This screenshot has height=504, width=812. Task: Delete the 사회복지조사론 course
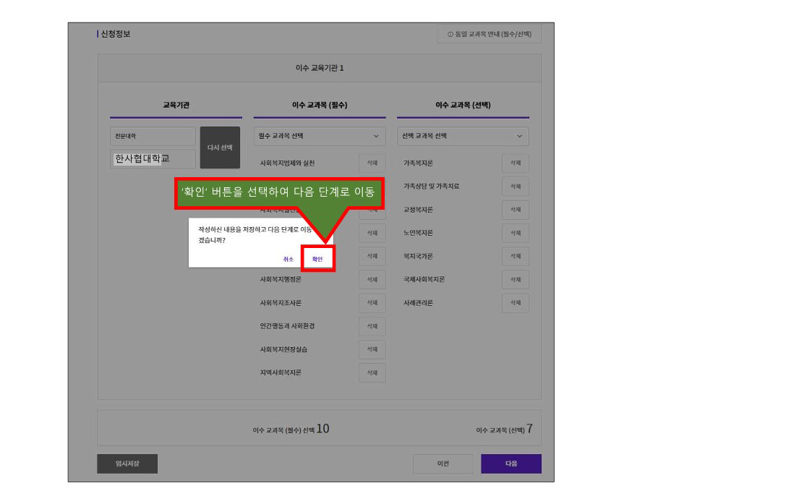[372, 303]
